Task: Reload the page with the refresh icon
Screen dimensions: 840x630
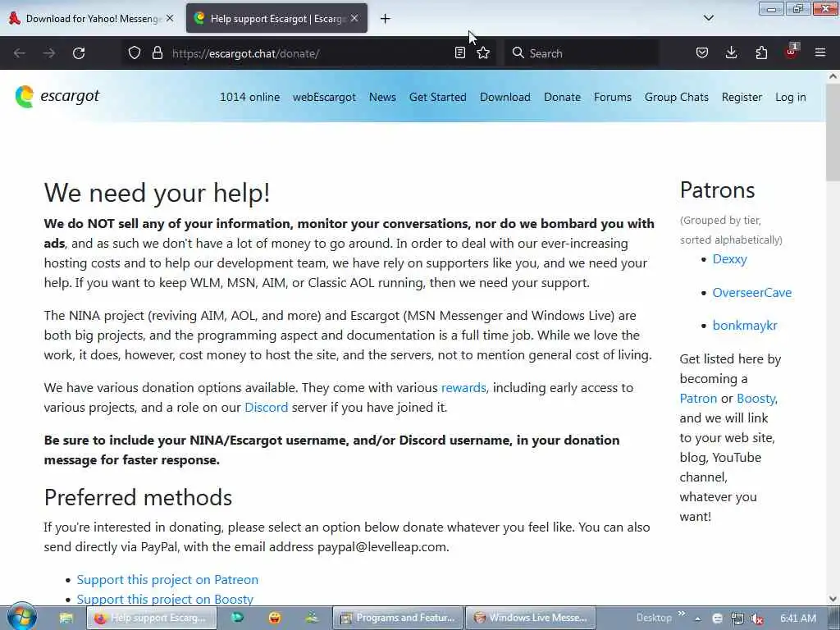Action: 79,53
